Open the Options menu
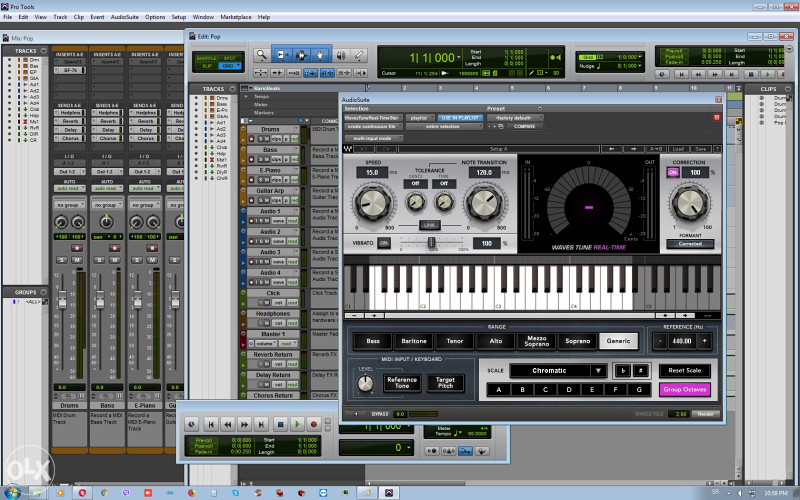Image resolution: width=800 pixels, height=500 pixels. [155, 17]
